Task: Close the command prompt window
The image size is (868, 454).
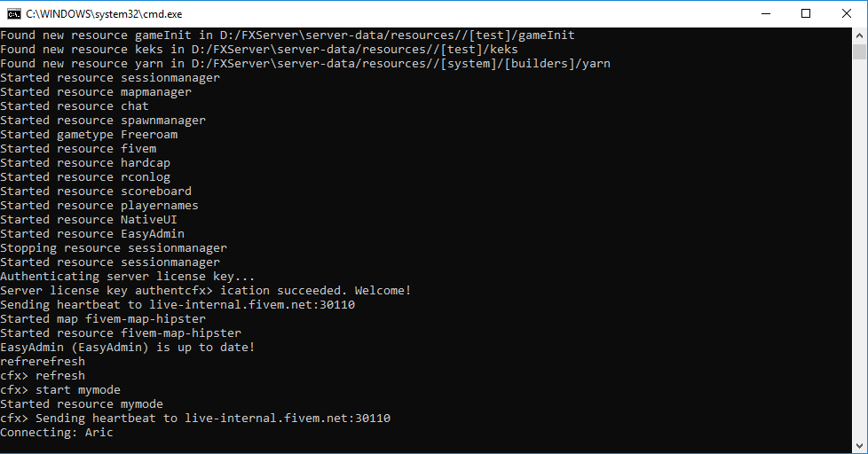Action: coord(847,13)
